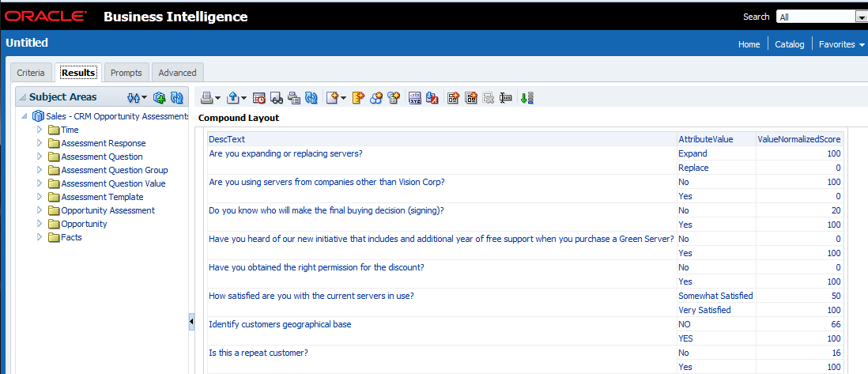Image resolution: width=868 pixels, height=374 pixels.
Task: Switch to the Criteria tab
Action: pyautogui.click(x=31, y=73)
